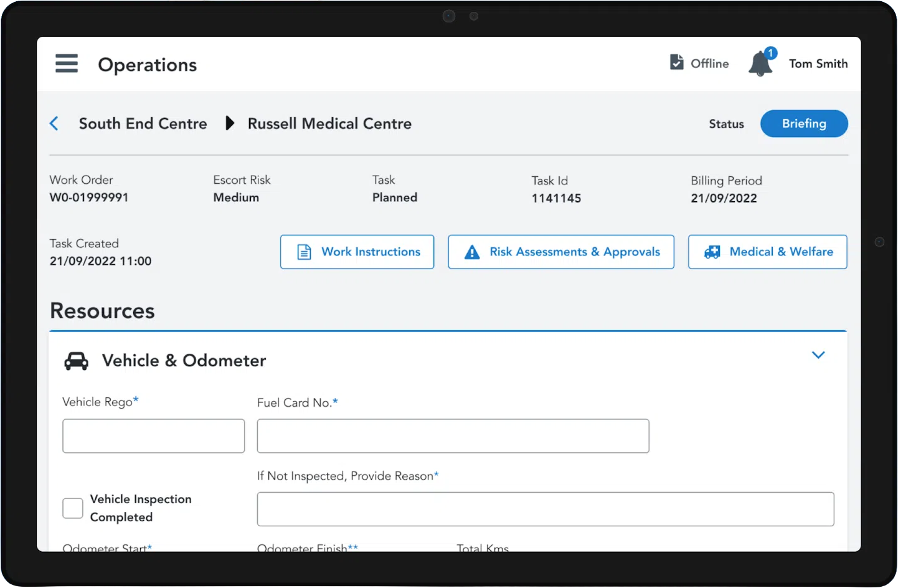Click the Offline label
Viewport: 898px width, 588px height.
click(709, 64)
